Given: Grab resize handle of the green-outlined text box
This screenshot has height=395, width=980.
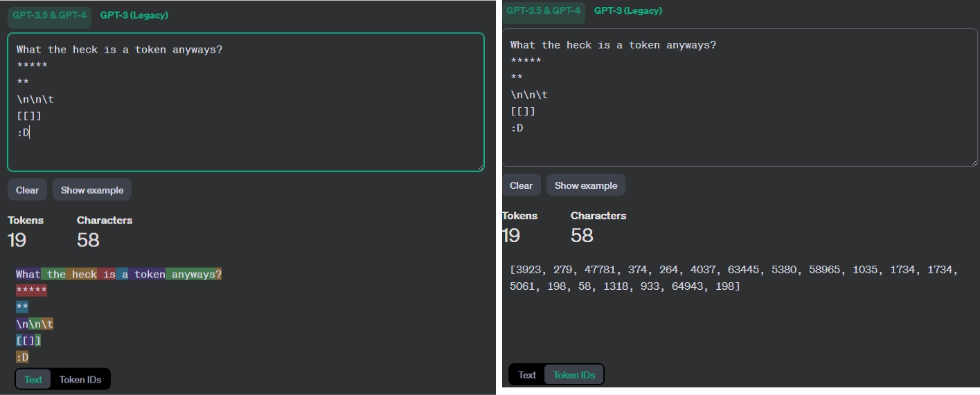Looking at the screenshot, I should tap(480, 167).
